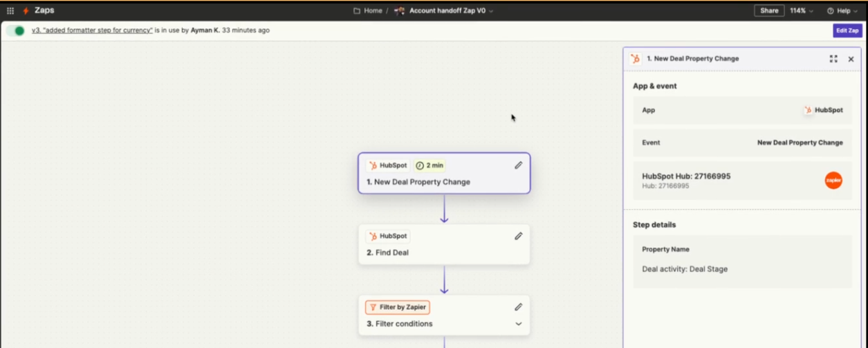Click the Zap icon beside Account handoff title
This screenshot has height=348, width=868.
399,10
